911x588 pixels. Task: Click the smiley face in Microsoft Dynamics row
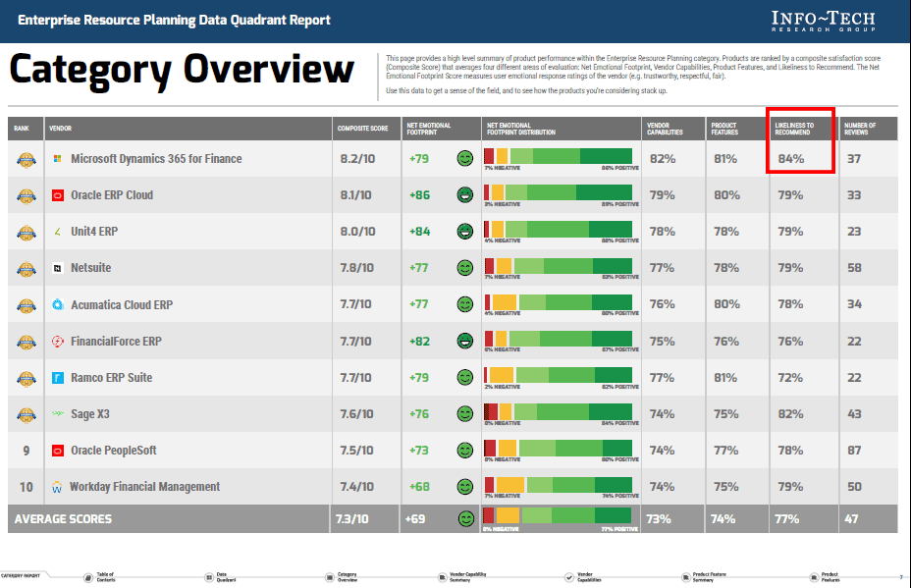pos(464,158)
